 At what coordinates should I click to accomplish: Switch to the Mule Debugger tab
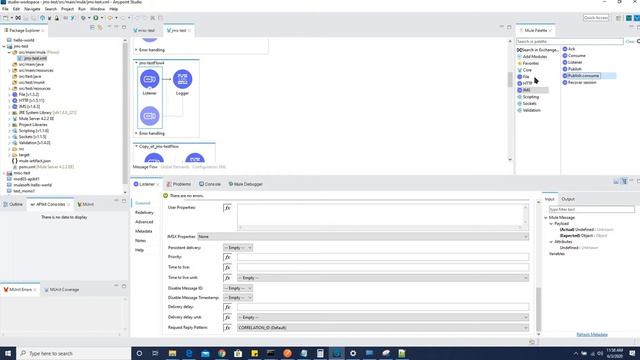tap(245, 184)
